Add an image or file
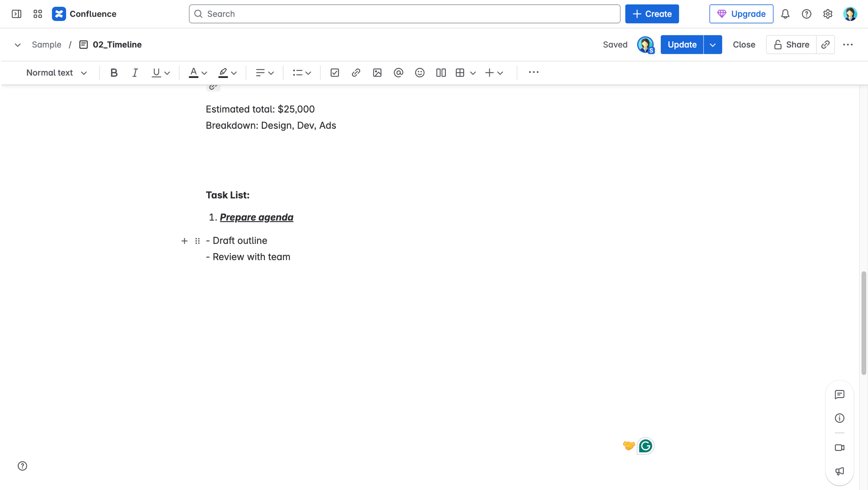 tap(377, 73)
